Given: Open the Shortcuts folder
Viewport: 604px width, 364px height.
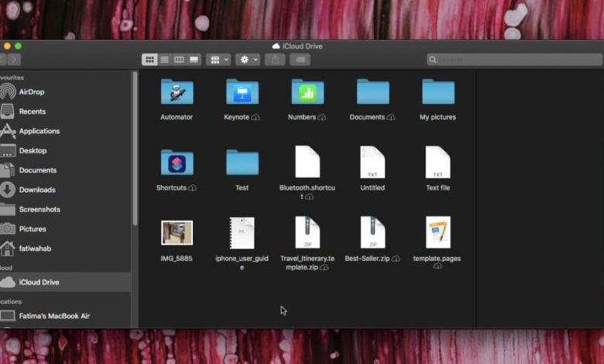Looking at the screenshot, I should [177, 162].
